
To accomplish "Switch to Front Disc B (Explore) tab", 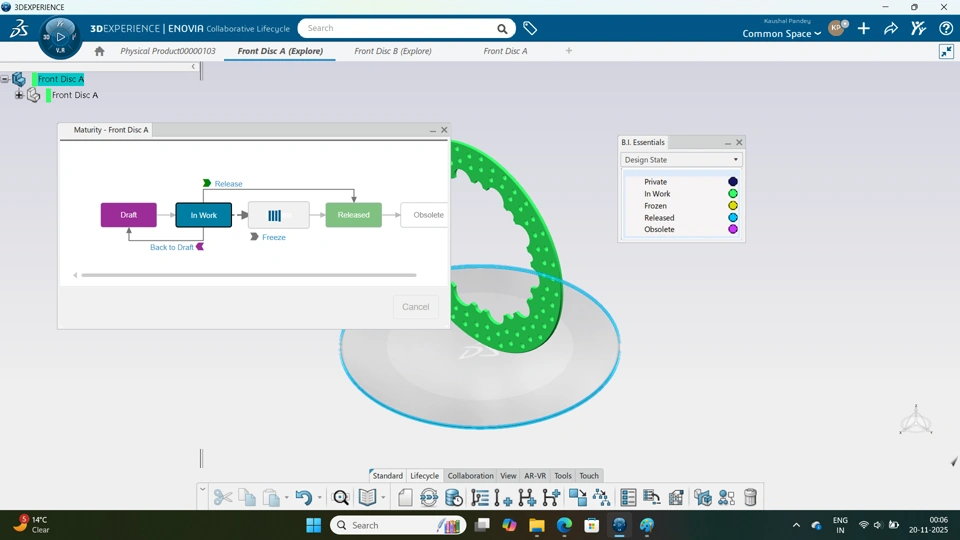I will pos(393,51).
